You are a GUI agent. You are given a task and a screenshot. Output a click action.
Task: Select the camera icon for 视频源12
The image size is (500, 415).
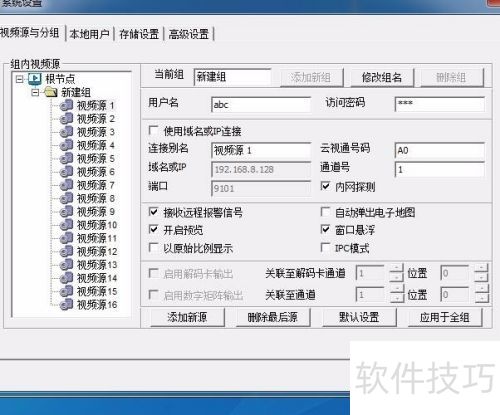click(66, 252)
